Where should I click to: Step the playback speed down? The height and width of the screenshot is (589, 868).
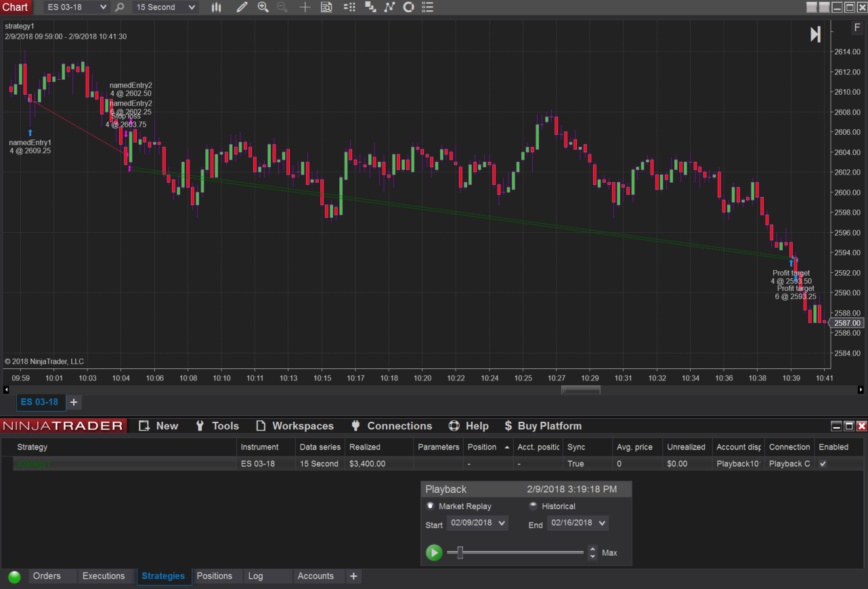coord(592,557)
